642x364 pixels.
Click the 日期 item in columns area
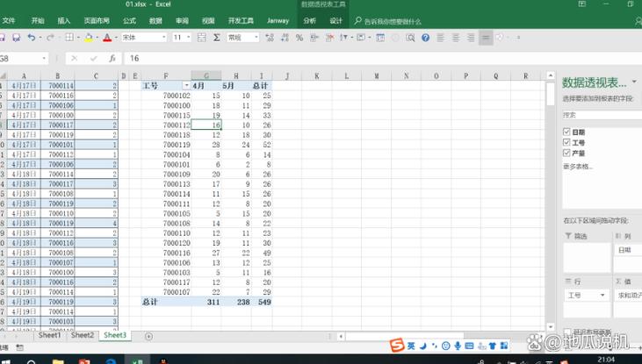pyautogui.click(x=628, y=250)
